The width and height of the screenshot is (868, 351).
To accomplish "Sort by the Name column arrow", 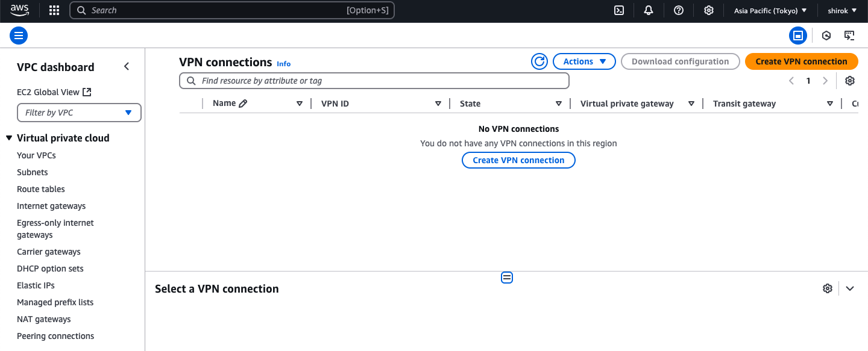I will point(300,104).
